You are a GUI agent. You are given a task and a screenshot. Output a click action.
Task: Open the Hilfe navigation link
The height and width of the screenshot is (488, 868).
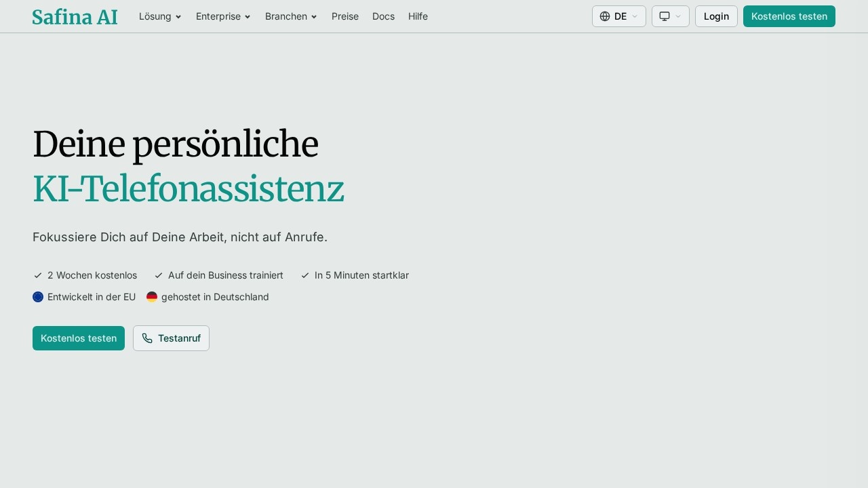coord(418,16)
